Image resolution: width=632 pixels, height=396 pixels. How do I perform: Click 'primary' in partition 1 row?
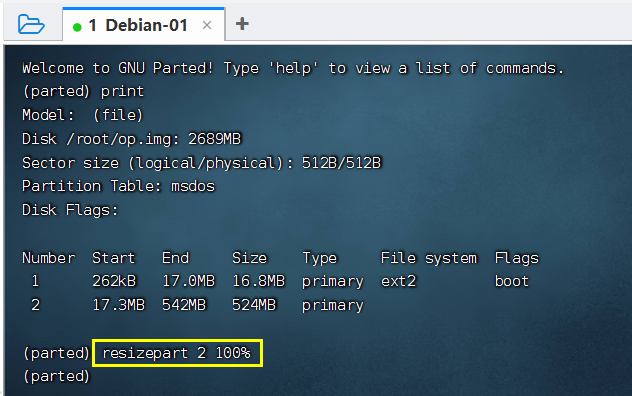[x=333, y=281]
